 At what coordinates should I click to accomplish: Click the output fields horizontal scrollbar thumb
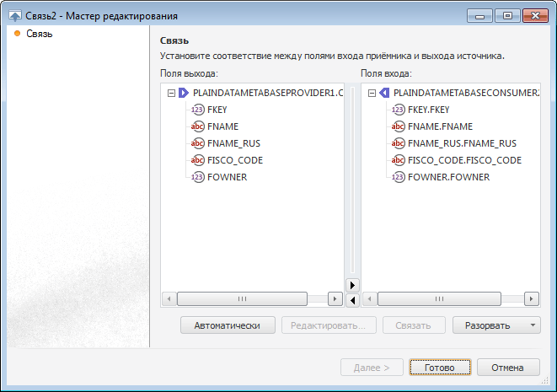pos(242,298)
